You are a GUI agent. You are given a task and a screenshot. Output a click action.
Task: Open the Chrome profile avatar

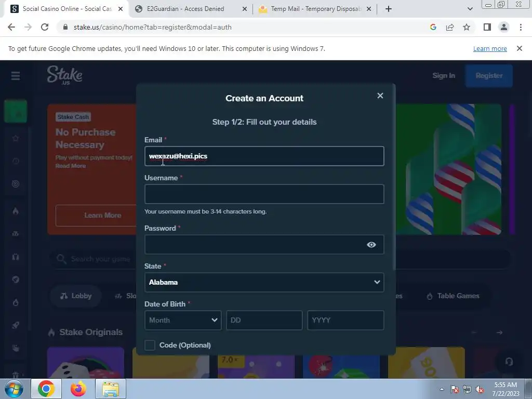(504, 27)
